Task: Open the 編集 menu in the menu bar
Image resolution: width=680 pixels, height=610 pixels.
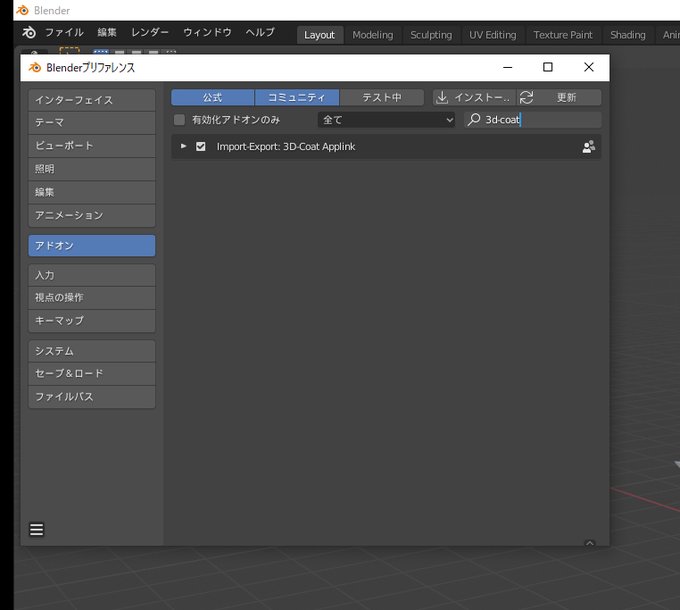Action: click(x=107, y=33)
